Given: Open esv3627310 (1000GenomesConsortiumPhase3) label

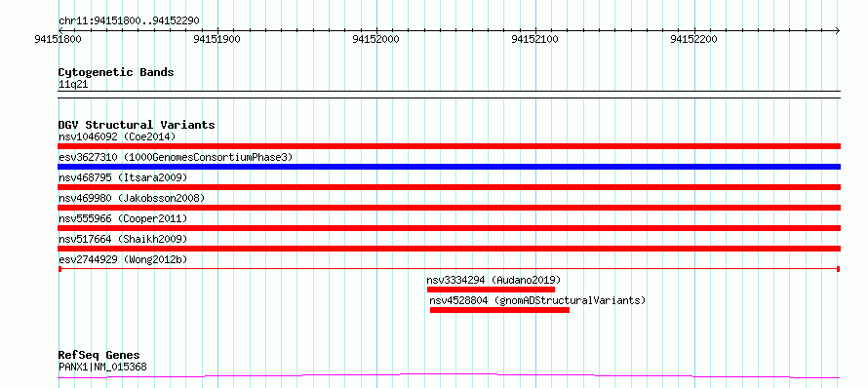Looking at the screenshot, I should coord(175,157).
